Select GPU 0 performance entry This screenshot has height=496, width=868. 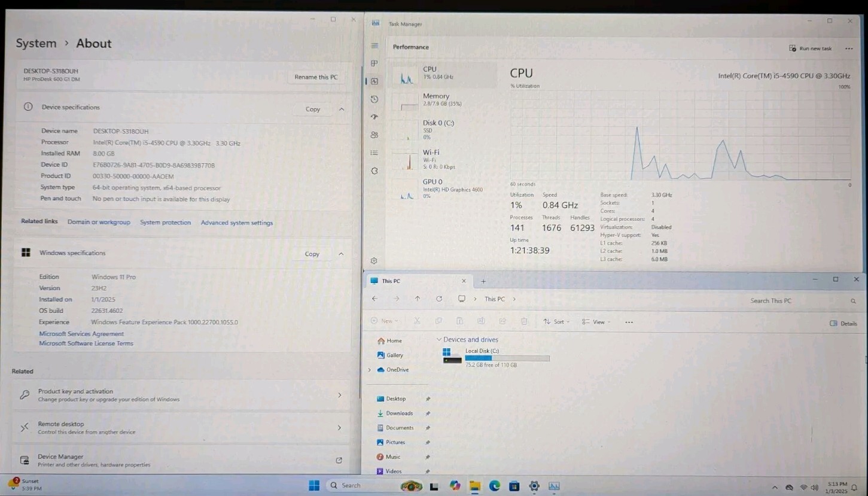point(444,188)
